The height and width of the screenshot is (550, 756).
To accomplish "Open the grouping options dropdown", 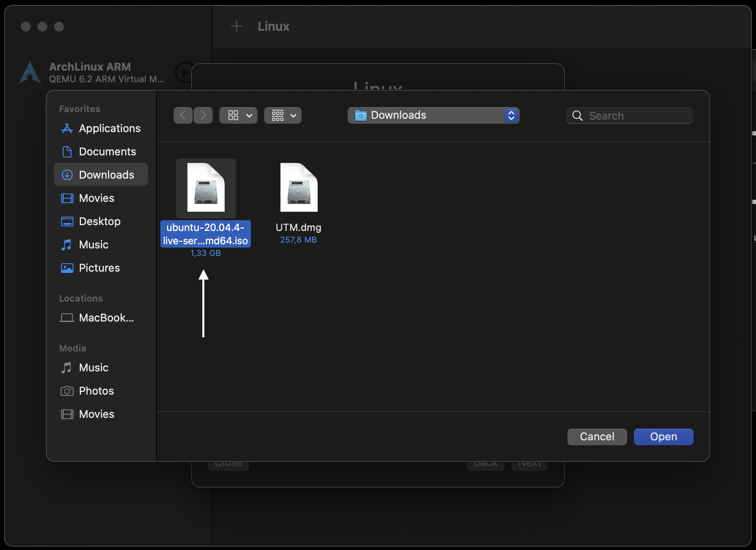I will point(283,115).
